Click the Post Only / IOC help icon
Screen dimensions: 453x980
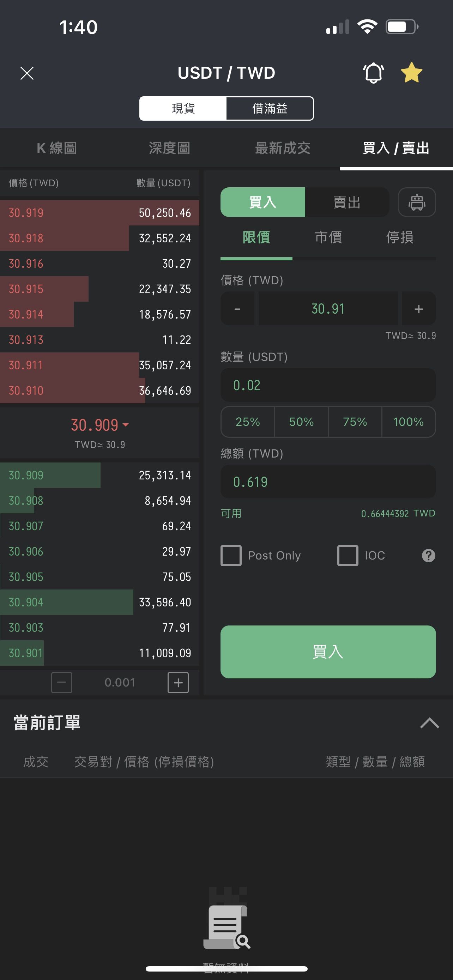click(428, 555)
